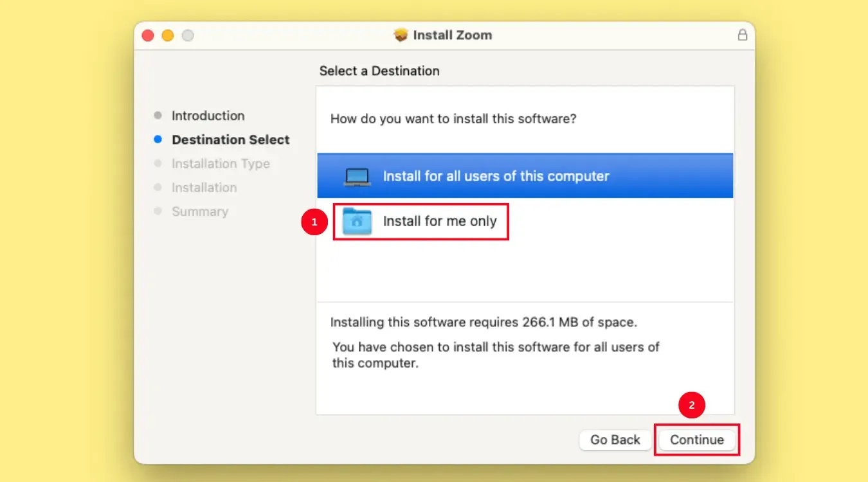This screenshot has width=868, height=482.
Task: Click the Summary step in sidebar
Action: (200, 211)
